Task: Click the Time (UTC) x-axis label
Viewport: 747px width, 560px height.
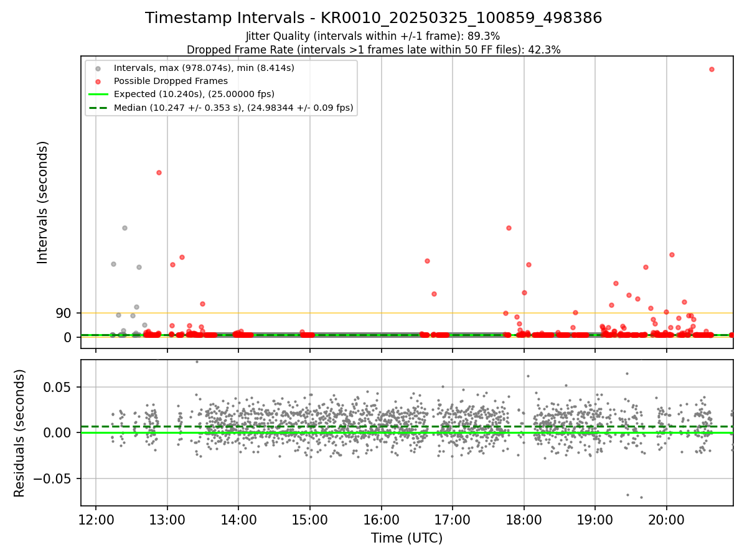Action: [406, 538]
